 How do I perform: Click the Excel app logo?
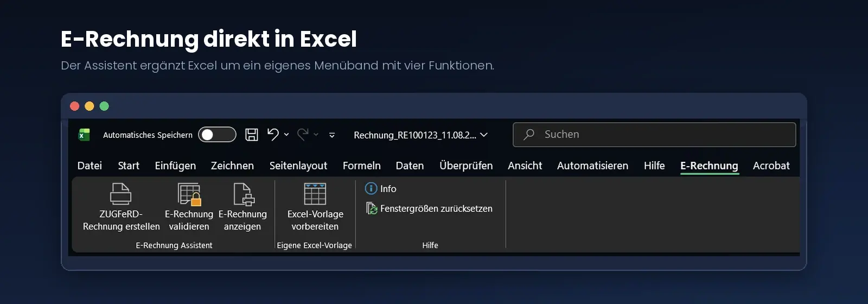click(84, 135)
